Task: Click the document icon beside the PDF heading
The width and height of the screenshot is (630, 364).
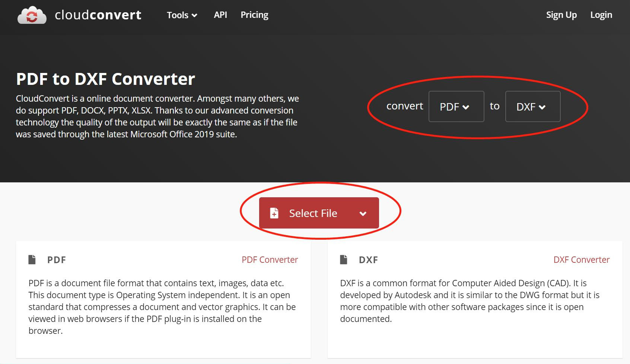Action: (32, 259)
